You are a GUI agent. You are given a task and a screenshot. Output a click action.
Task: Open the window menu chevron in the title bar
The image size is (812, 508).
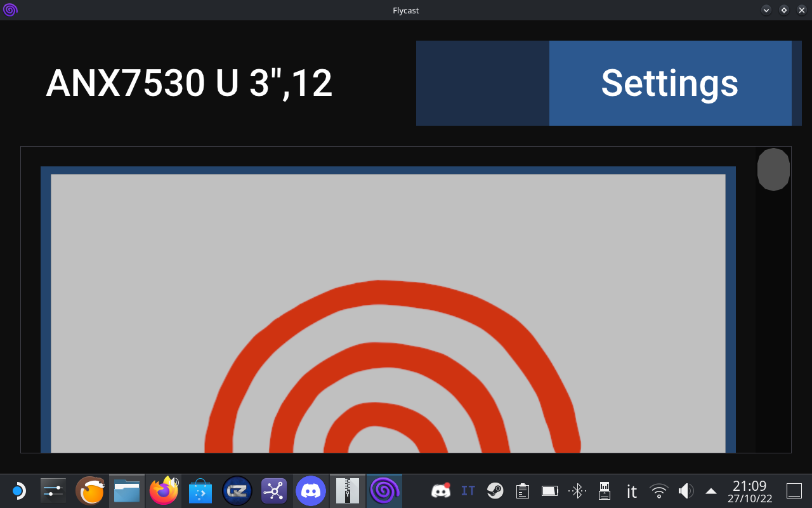766,10
